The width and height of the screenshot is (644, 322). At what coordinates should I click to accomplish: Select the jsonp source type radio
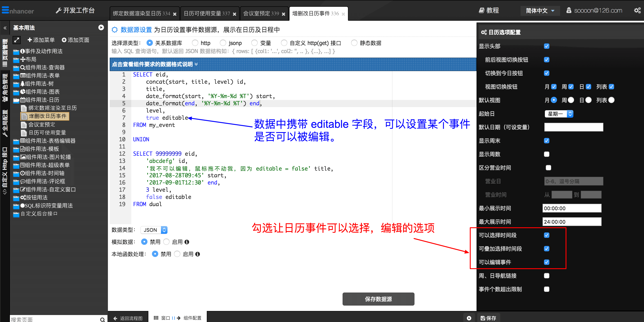[x=223, y=43]
